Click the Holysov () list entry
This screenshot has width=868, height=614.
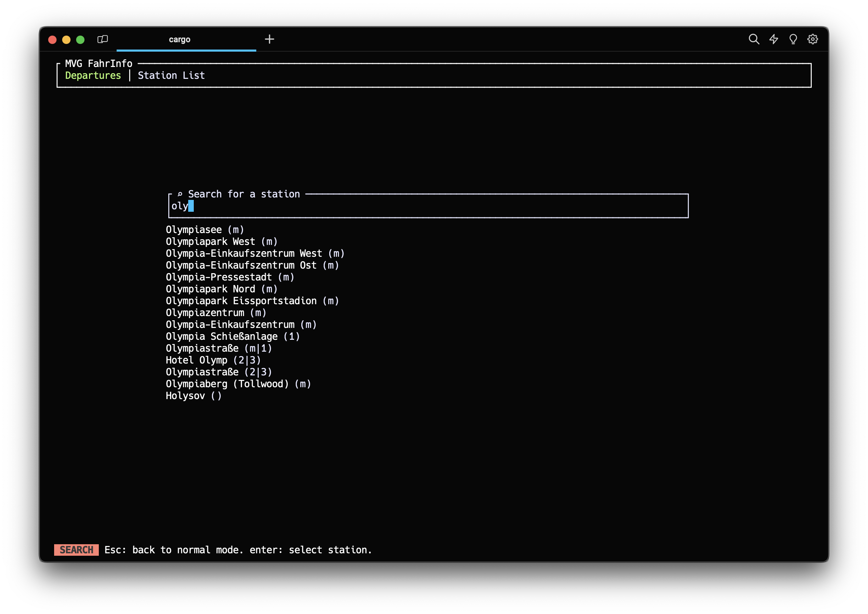[193, 396]
